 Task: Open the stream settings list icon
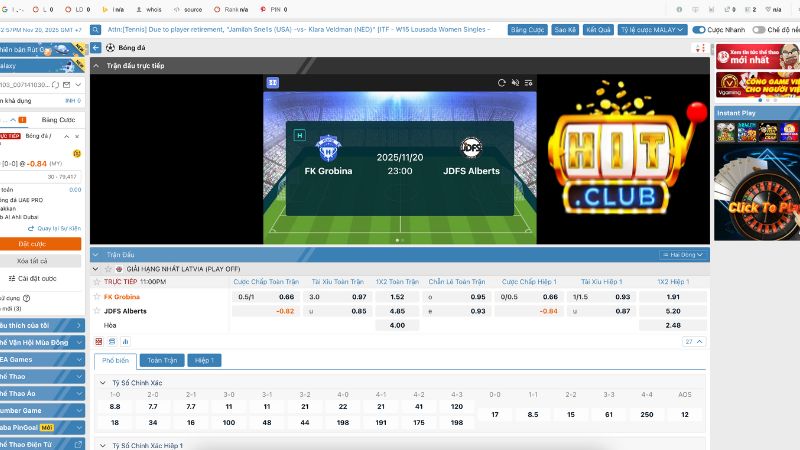(x=529, y=83)
